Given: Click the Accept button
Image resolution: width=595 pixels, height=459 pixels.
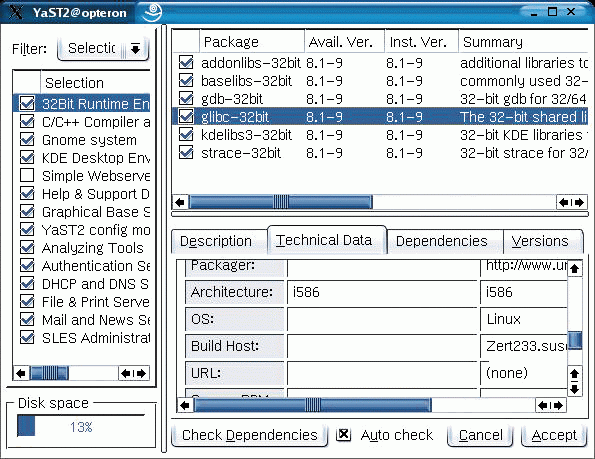Looking at the screenshot, I should (x=554, y=435).
